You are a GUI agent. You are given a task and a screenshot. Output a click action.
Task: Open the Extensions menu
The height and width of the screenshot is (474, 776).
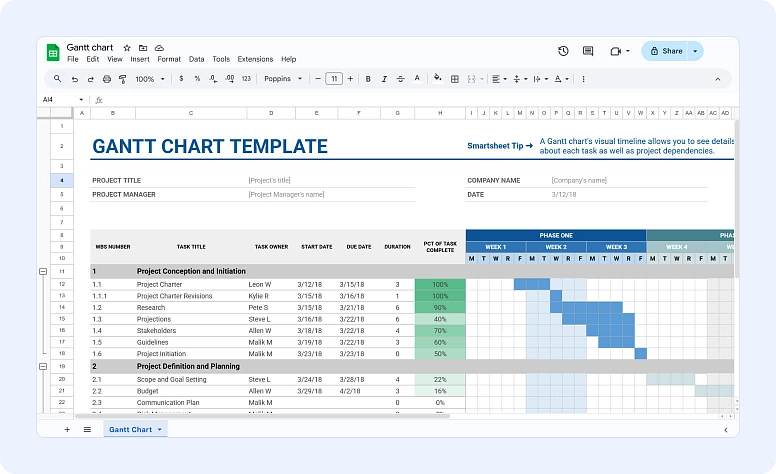coord(255,59)
